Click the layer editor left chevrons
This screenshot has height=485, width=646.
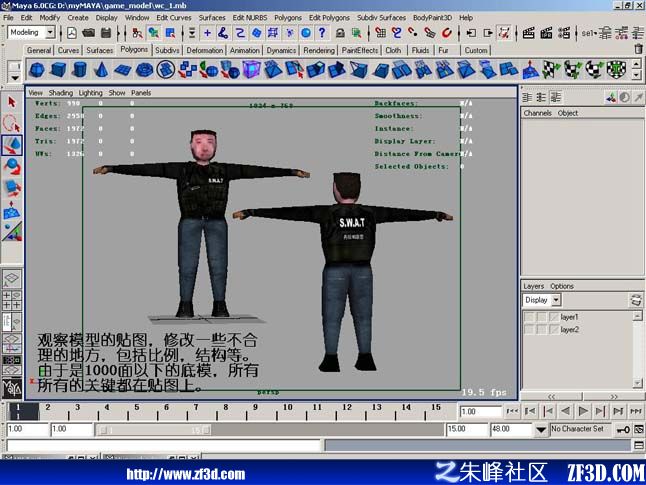pos(551,396)
